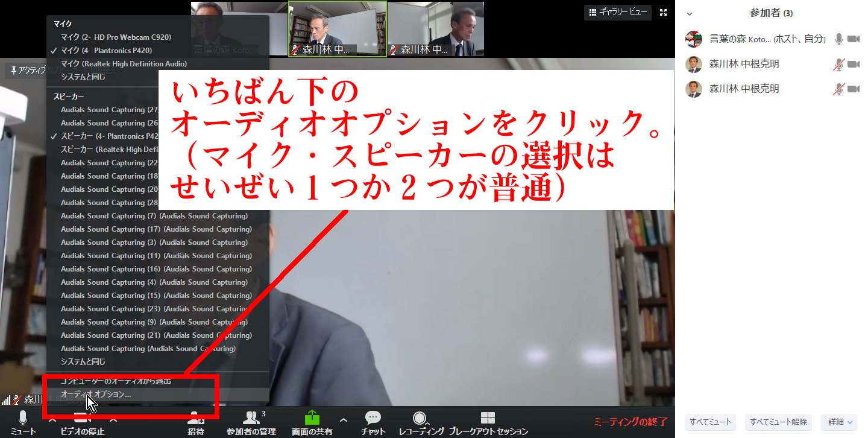Open the チャット chat bubble icon
The height and width of the screenshot is (438, 868).
373,417
